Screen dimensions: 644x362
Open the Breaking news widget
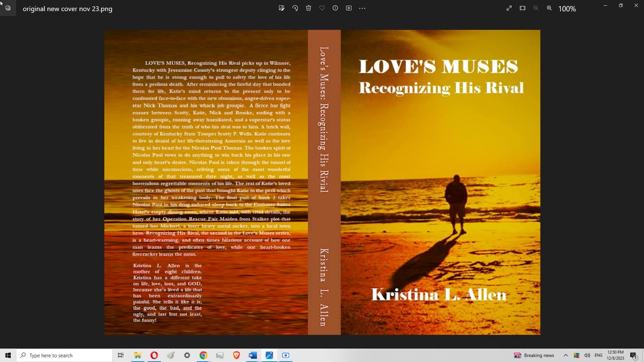click(534, 355)
